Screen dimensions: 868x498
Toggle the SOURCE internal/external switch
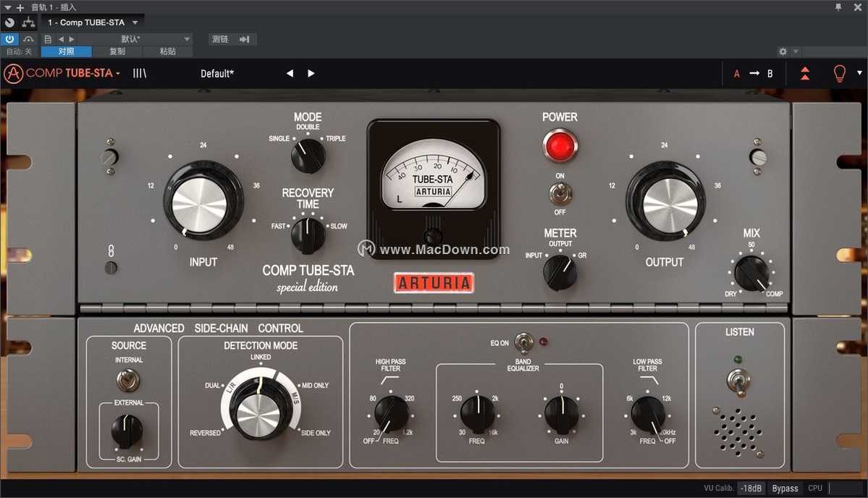128,380
